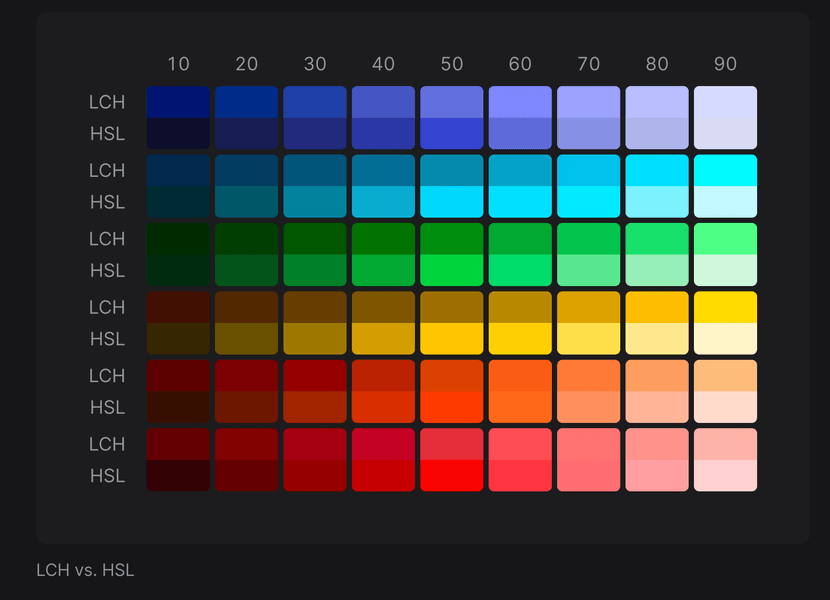Click the LCH cyan-row swatch in column 40
Viewport: 830px width, 600px height.
click(x=383, y=171)
